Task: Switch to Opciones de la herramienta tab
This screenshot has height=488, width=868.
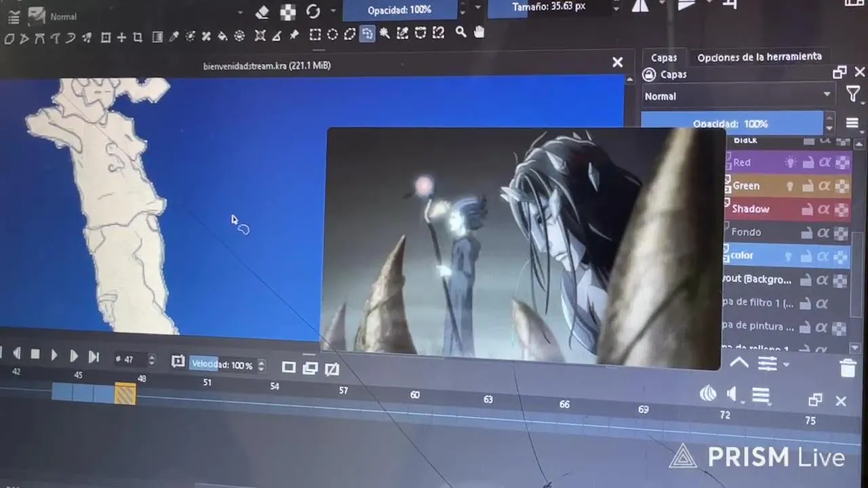Action: coord(759,57)
